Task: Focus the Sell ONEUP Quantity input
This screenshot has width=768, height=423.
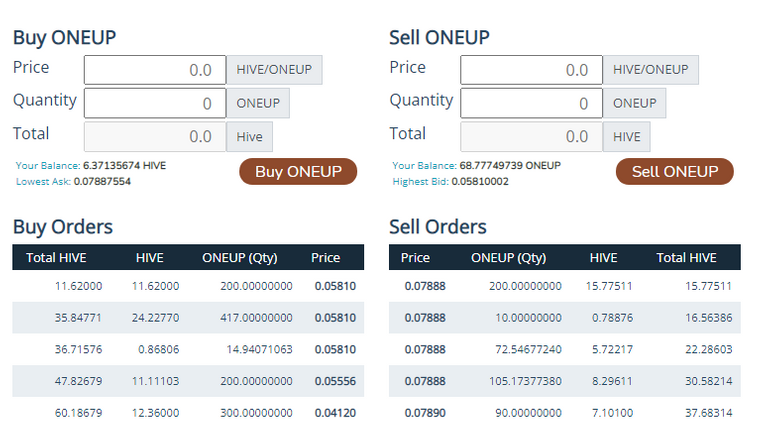Action: [531, 103]
